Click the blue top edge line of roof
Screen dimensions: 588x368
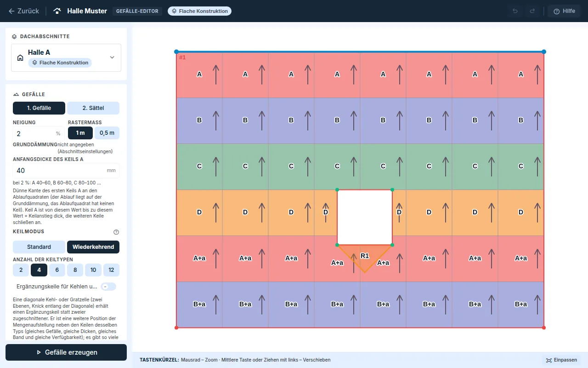[x=360, y=52]
